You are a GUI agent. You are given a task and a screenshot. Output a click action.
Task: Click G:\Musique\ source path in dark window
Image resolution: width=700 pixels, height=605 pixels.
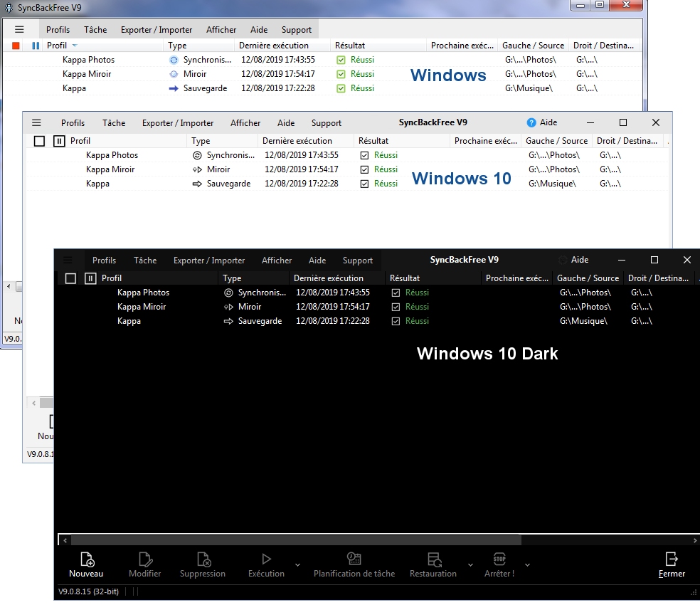click(583, 321)
